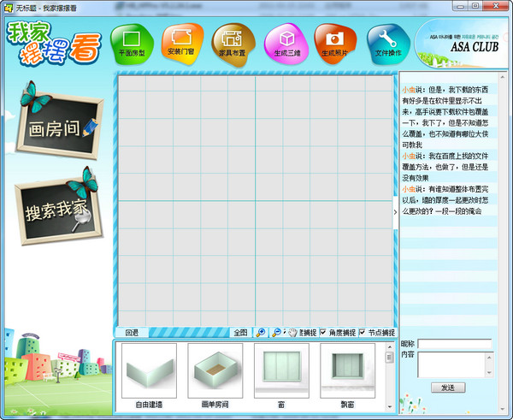The width and height of the screenshot is (513, 420).
Task: Click the zoom in magnifier icon
Action: click(x=261, y=332)
